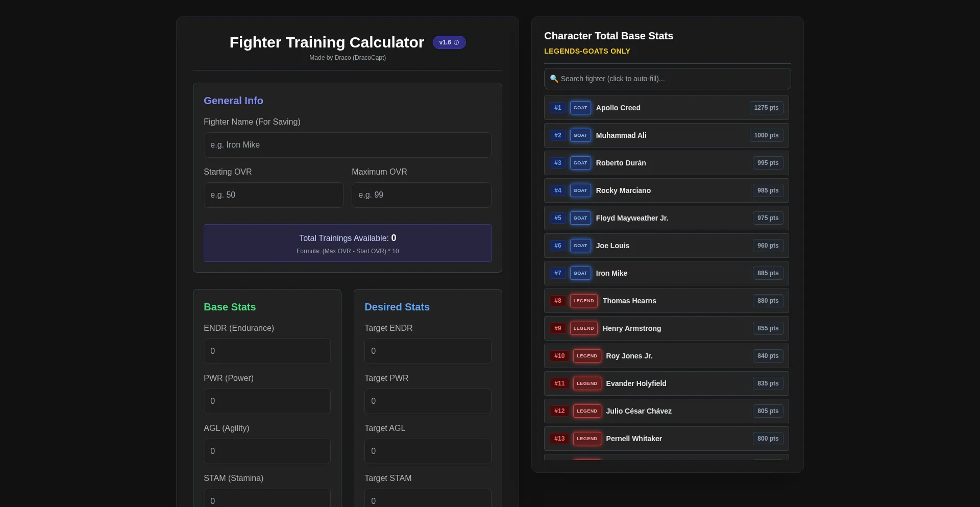Open the v1.6 version info badge
This screenshot has height=507, width=980.
pyautogui.click(x=449, y=42)
